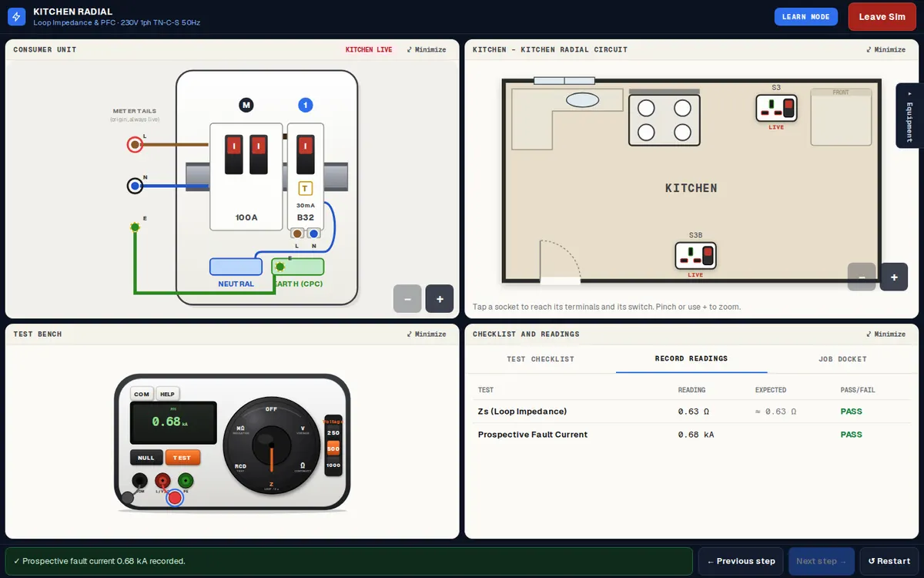Viewport: 924px width, 578px height.
Task: Toggle the B32 RCBO breaker switch
Action: pyautogui.click(x=306, y=154)
